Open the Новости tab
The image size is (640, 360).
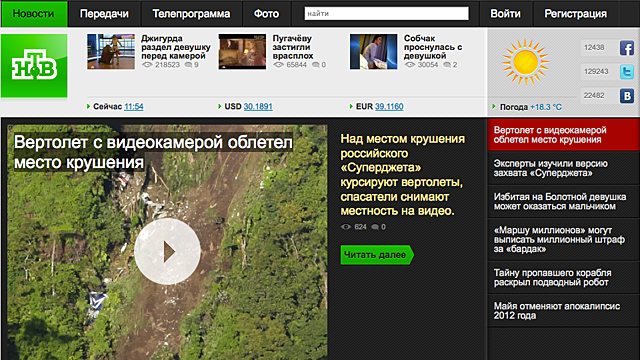coord(34,14)
